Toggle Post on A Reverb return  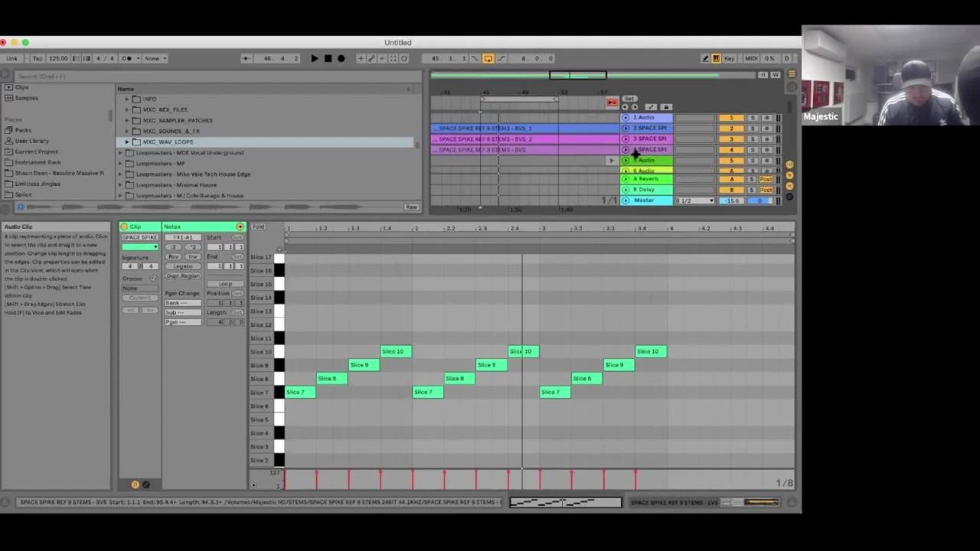click(x=766, y=179)
